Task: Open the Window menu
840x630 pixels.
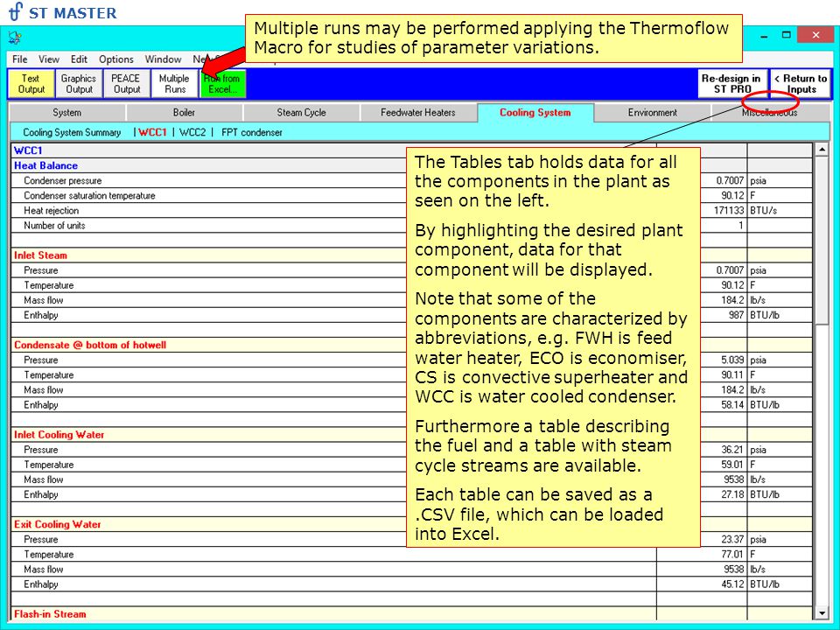Action: click(163, 59)
